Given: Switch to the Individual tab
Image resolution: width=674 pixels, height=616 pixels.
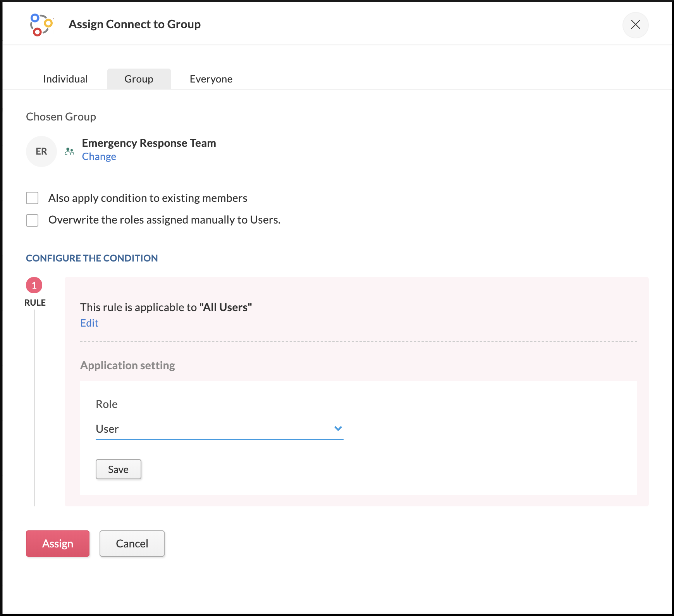Looking at the screenshot, I should (65, 79).
